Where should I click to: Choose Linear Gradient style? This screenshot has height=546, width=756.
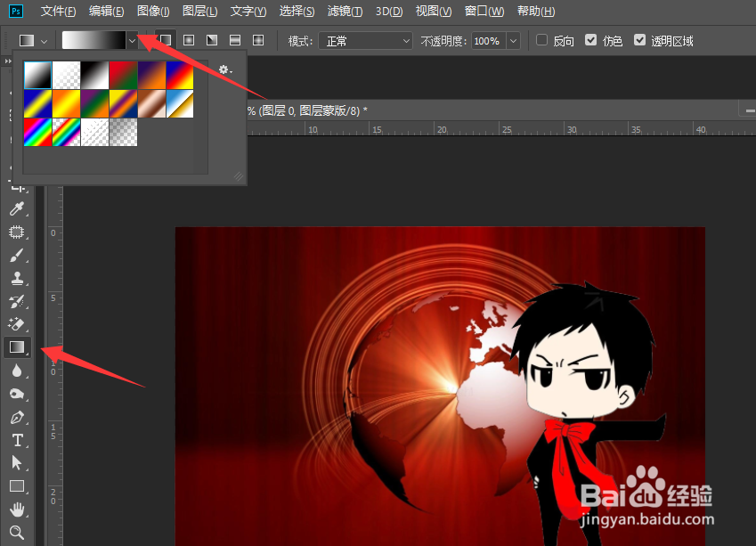pyautogui.click(x=166, y=40)
